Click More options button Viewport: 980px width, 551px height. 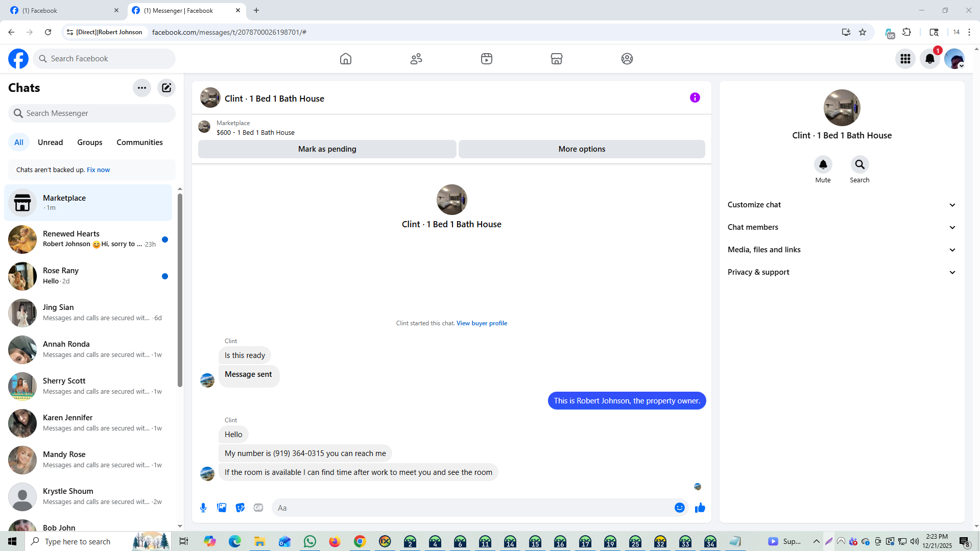pyautogui.click(x=582, y=149)
